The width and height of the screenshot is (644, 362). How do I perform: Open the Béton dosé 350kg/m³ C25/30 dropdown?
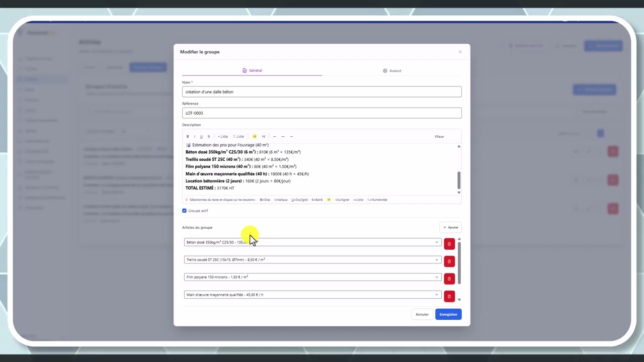click(x=312, y=242)
